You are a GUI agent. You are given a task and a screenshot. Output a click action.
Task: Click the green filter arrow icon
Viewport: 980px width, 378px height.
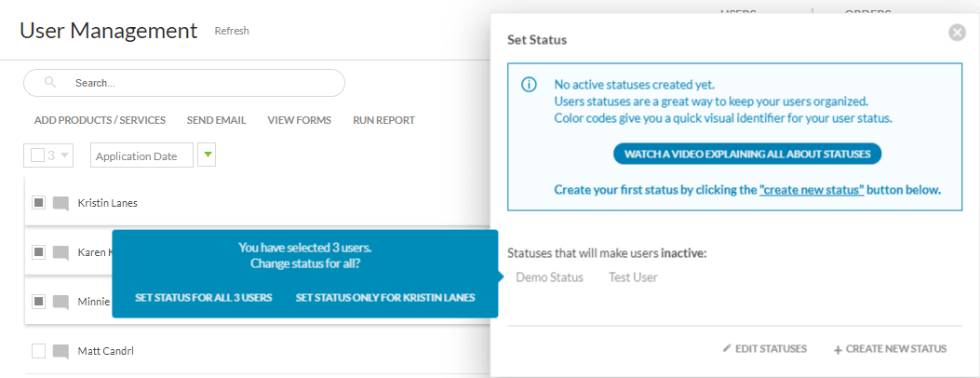207,155
